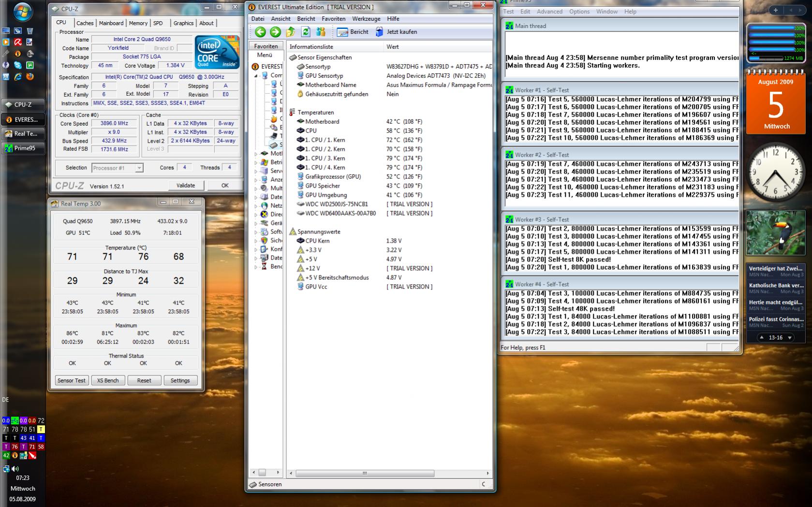Viewport: 812px width, 507px height.
Task: Open the Ansicht menu in EVEREST
Action: [x=281, y=19]
